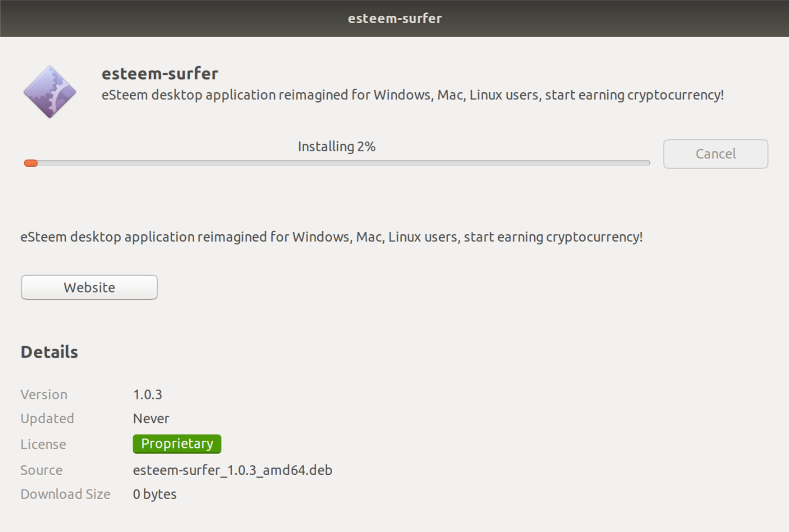Select the download size '0 bytes'
789x532 pixels.
pos(155,494)
